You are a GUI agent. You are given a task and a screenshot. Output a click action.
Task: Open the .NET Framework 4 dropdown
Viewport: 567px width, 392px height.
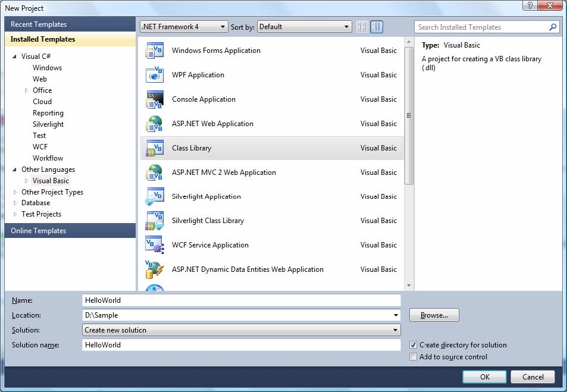click(184, 27)
